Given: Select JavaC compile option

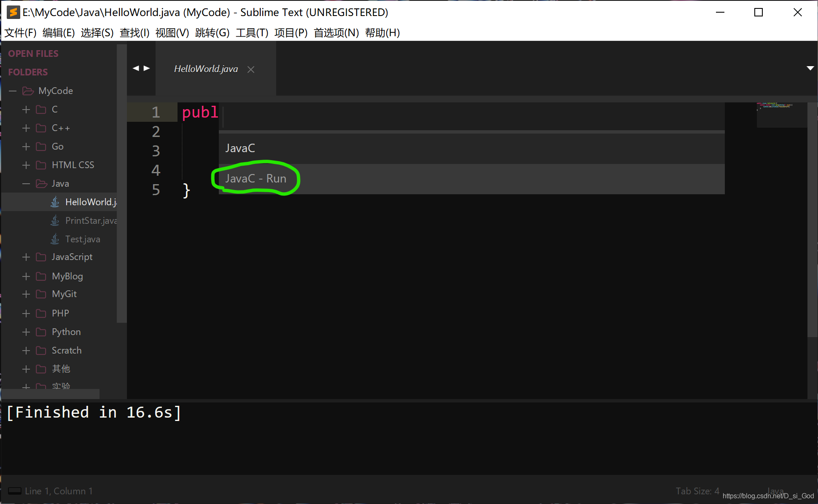Looking at the screenshot, I should [x=241, y=148].
